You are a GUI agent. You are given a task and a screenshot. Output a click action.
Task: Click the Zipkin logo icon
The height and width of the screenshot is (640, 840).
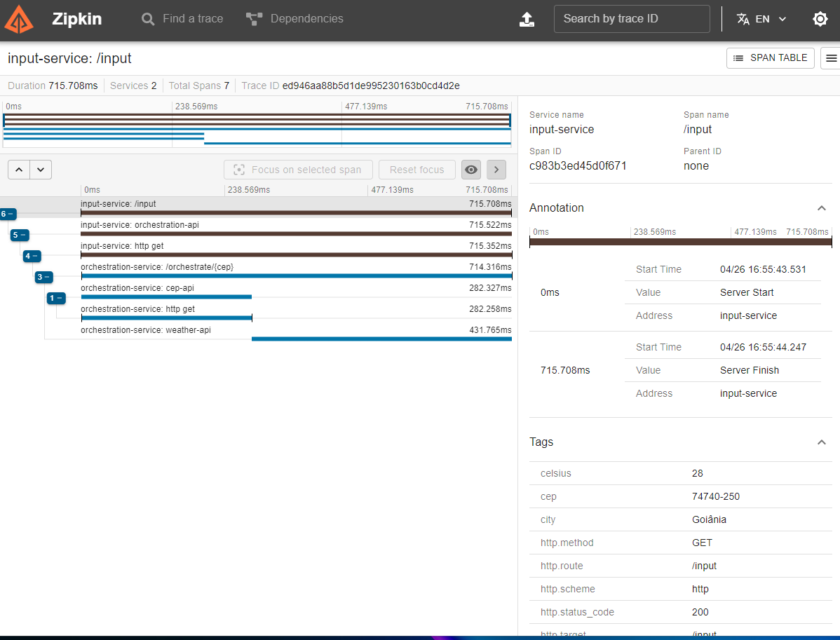[19, 20]
